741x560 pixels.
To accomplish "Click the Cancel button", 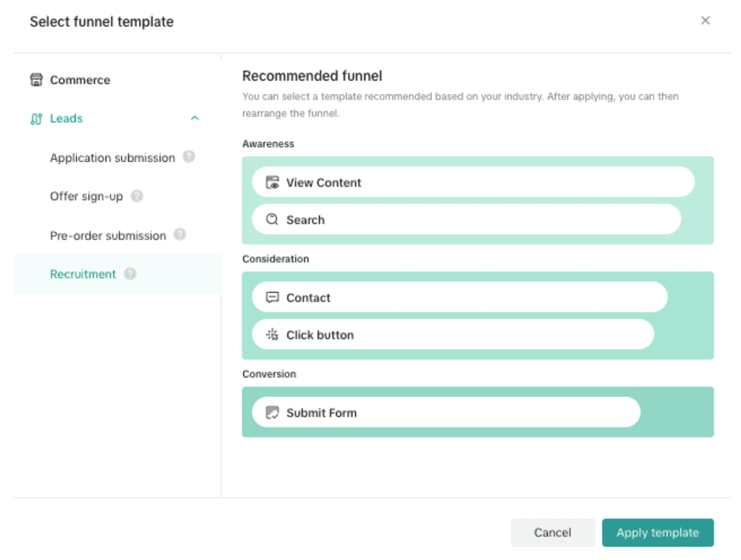I will 552,532.
